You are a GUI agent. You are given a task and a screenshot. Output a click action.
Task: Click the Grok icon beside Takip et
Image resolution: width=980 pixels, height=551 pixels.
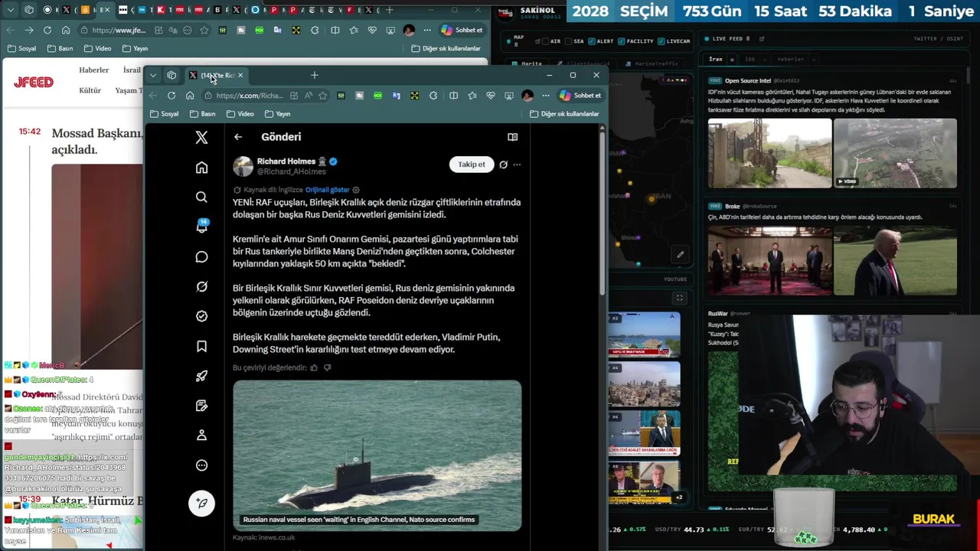pos(503,165)
